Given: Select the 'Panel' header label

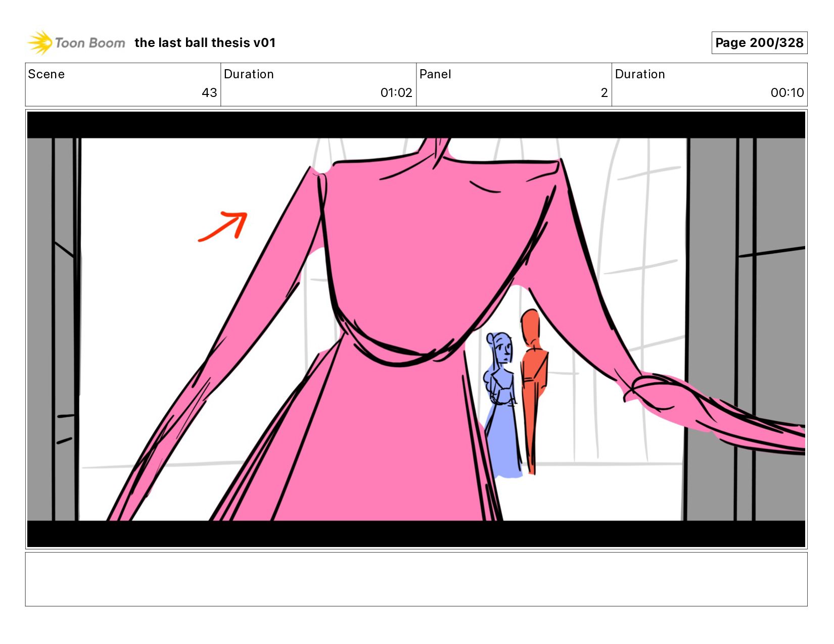Looking at the screenshot, I should pos(435,74).
